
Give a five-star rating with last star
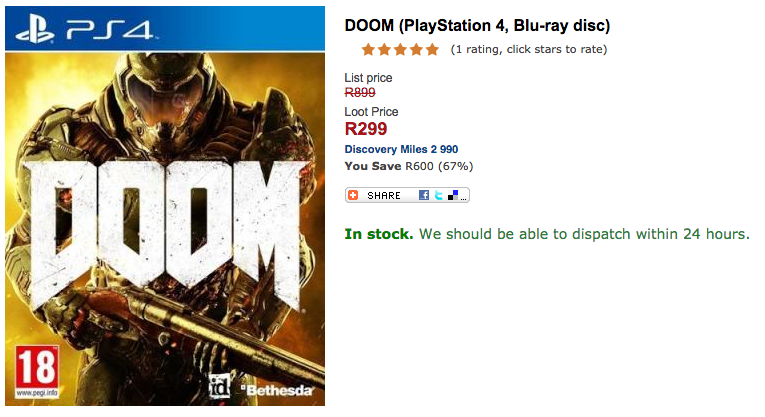432,49
